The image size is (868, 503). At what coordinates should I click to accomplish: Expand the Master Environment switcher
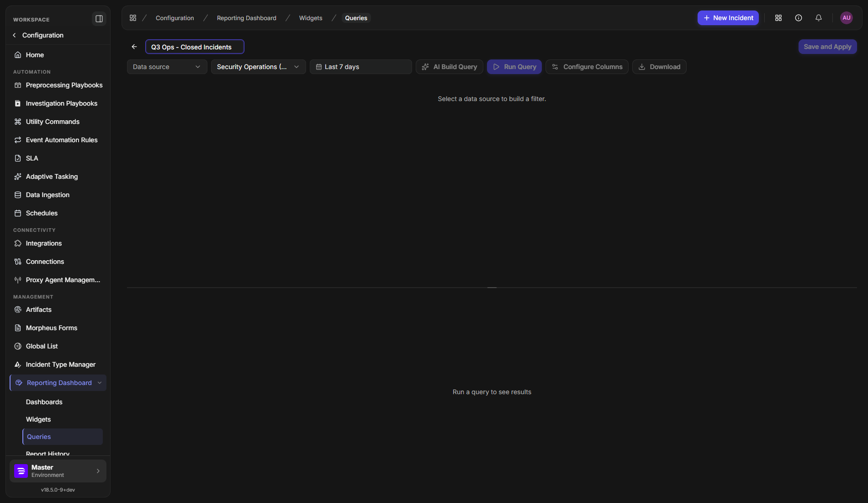point(58,471)
